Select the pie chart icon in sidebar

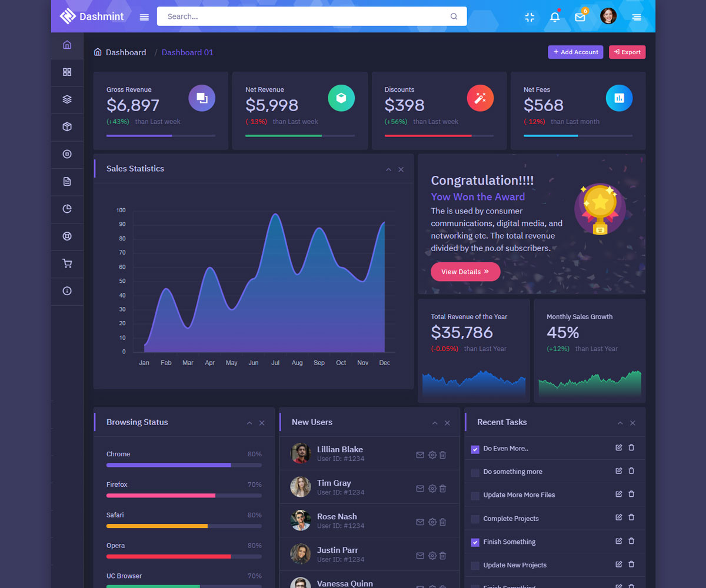67,209
